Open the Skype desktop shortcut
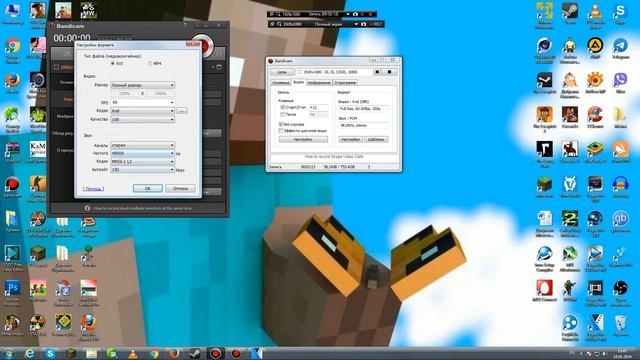This screenshot has width=640, height=360. (x=620, y=12)
